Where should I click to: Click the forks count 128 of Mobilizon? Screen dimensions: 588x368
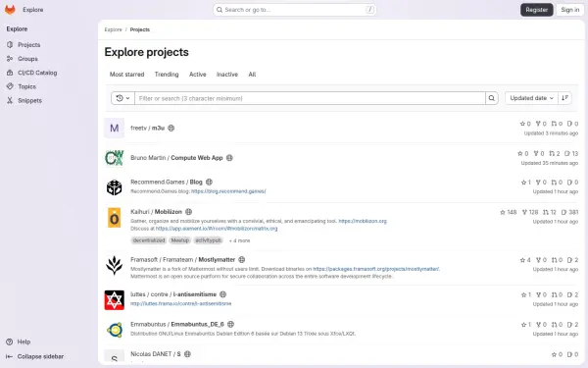pos(530,212)
